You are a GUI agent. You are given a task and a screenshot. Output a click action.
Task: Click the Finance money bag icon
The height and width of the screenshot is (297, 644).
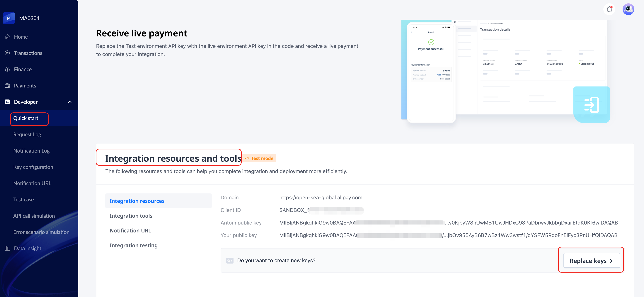tap(8, 69)
